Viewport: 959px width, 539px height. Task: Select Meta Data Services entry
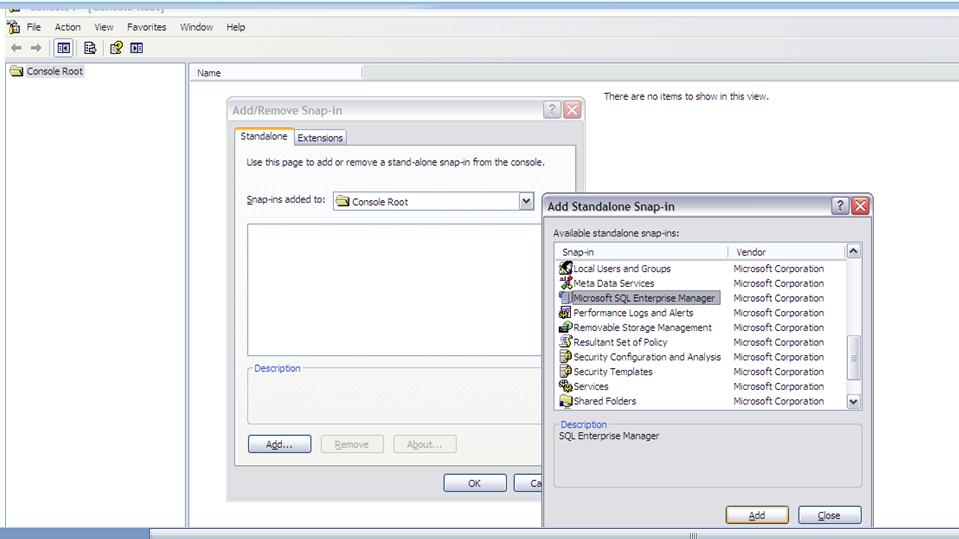tap(613, 283)
